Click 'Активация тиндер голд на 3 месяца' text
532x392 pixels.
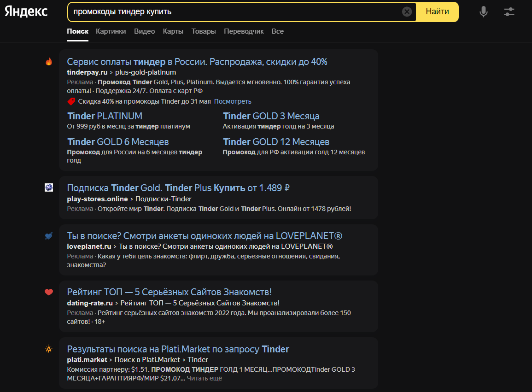click(x=278, y=126)
